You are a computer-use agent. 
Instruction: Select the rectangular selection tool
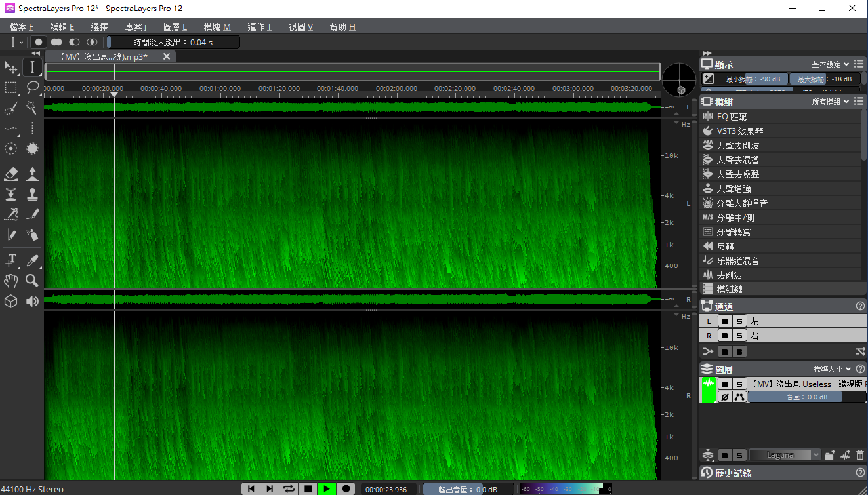(x=11, y=88)
